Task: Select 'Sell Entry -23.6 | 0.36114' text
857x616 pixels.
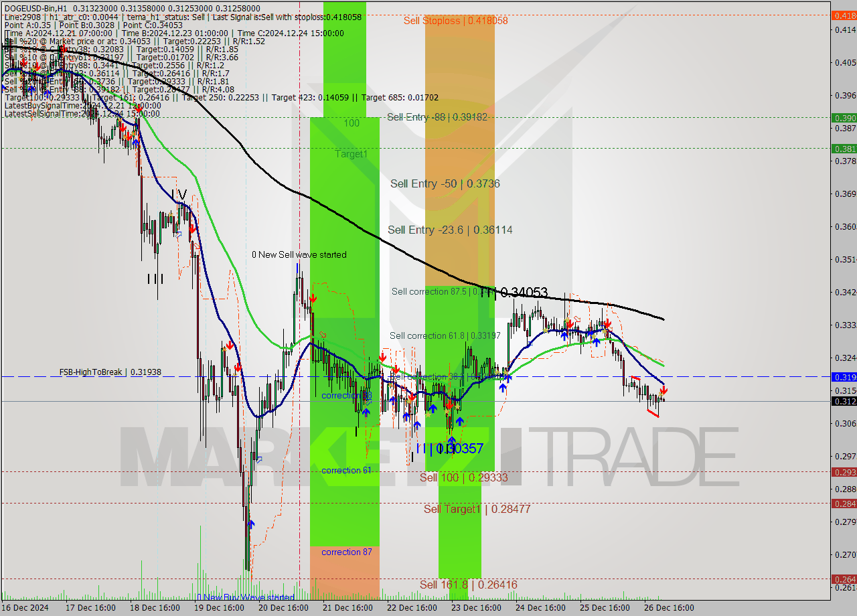Action: click(450, 230)
